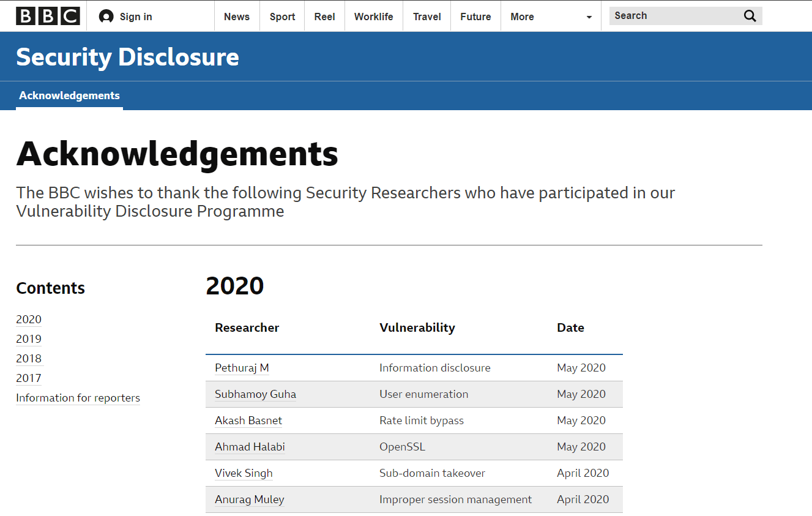Screen dimensions: 812x516
Task: Jump to 2017 in Contents
Action: (x=29, y=378)
